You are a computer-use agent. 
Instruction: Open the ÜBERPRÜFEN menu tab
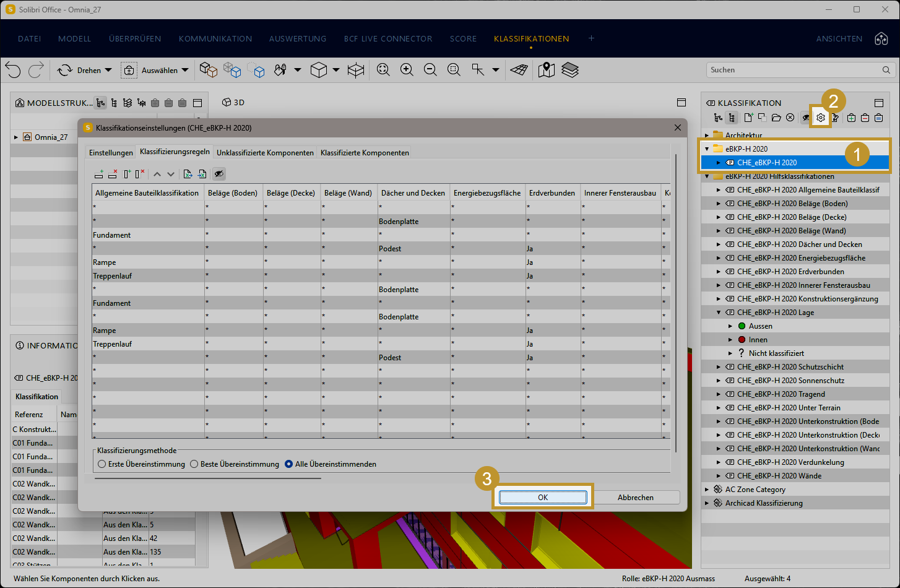coord(135,38)
